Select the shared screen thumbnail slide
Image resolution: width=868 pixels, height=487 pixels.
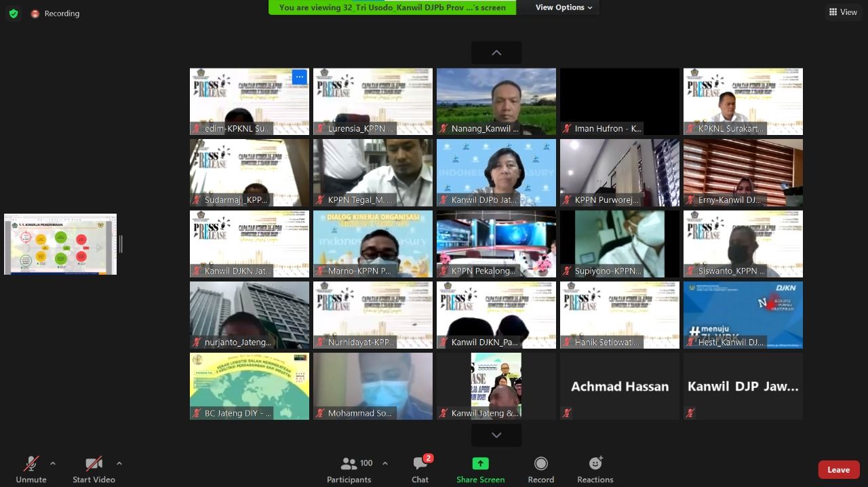coord(60,244)
